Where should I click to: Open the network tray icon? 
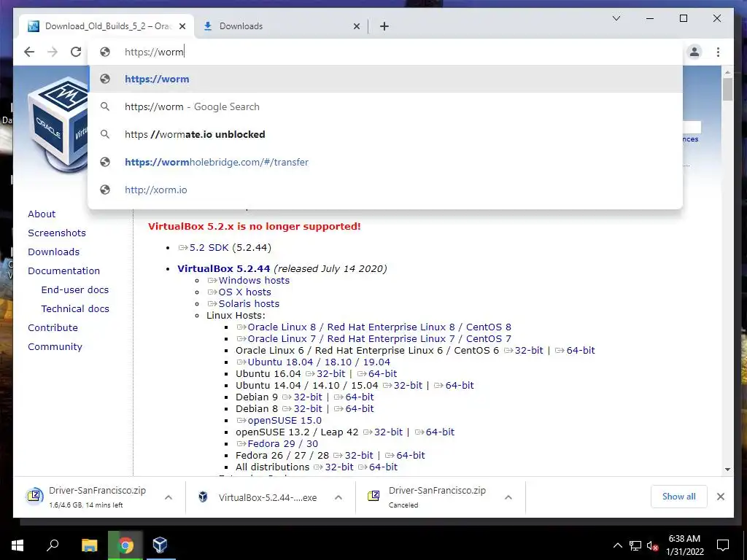635,545
